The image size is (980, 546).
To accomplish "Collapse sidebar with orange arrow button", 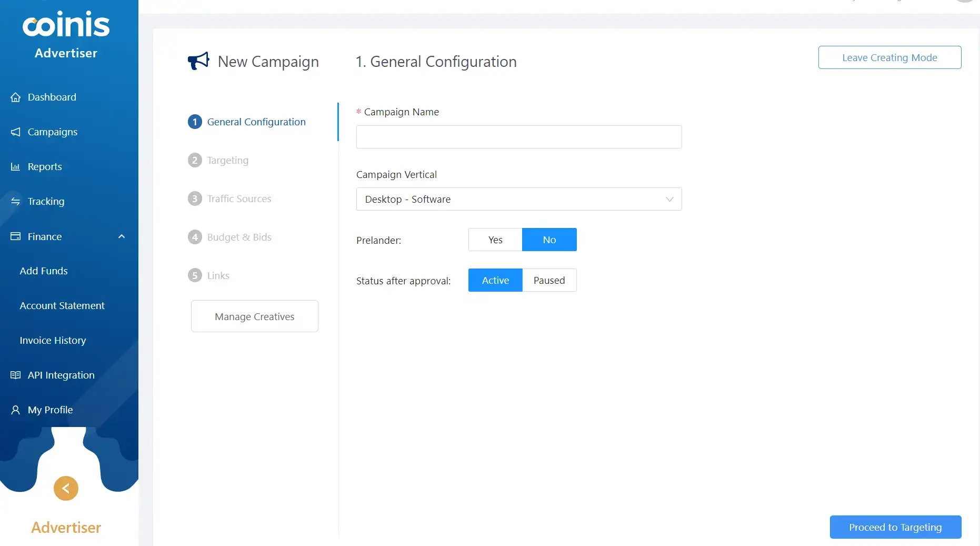I will click(x=66, y=489).
